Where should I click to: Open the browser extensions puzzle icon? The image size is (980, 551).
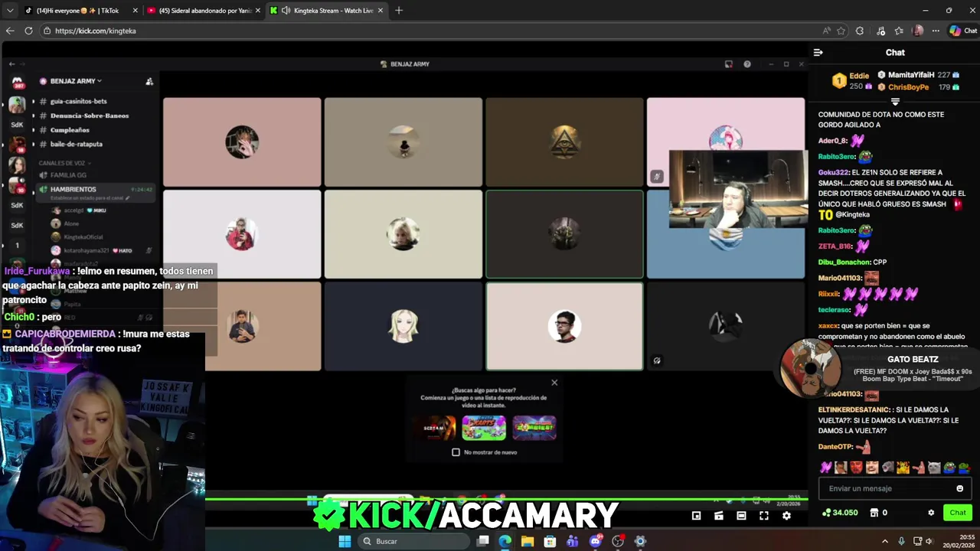[x=860, y=31]
